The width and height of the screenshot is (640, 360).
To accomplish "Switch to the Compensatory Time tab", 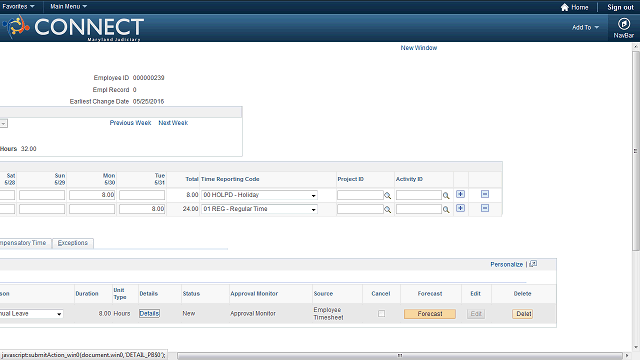I will pos(25,243).
